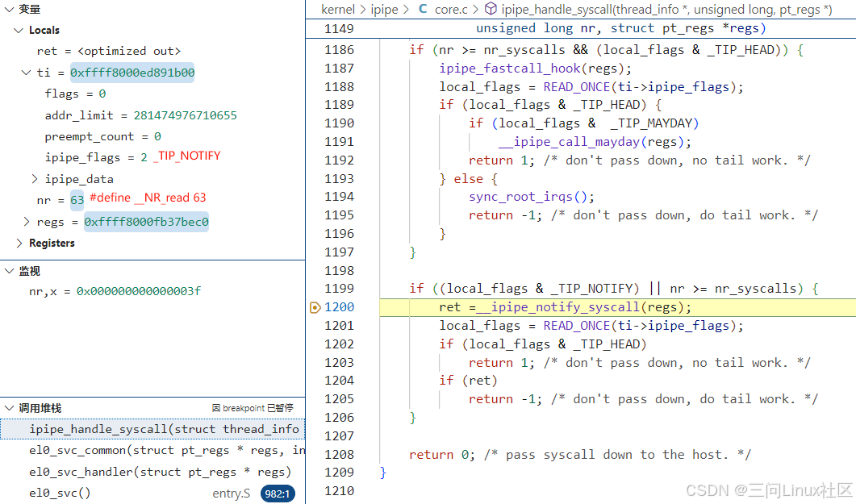This screenshot has width=856, height=504.
Task: Click 'if (ret)' on line 1204
Action: [469, 381]
